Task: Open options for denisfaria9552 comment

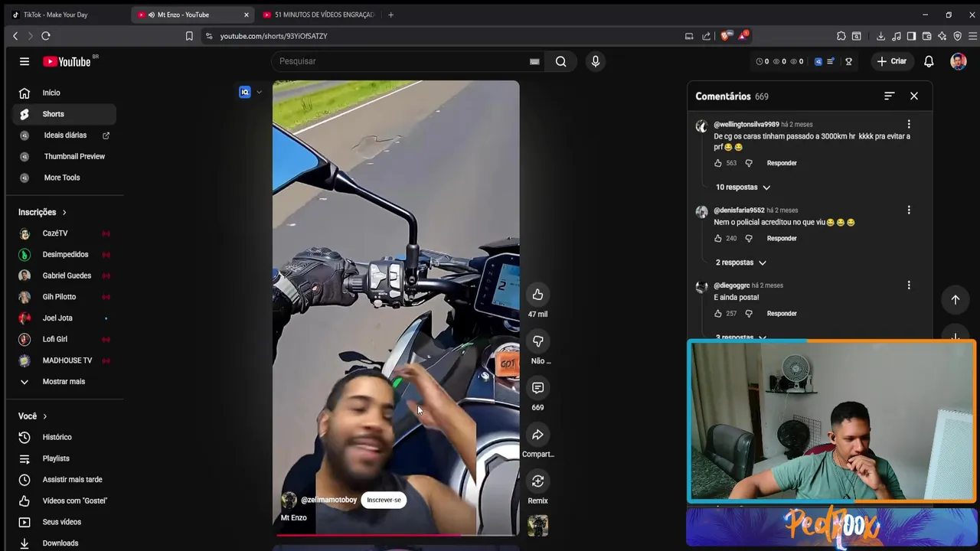Action: [909, 210]
